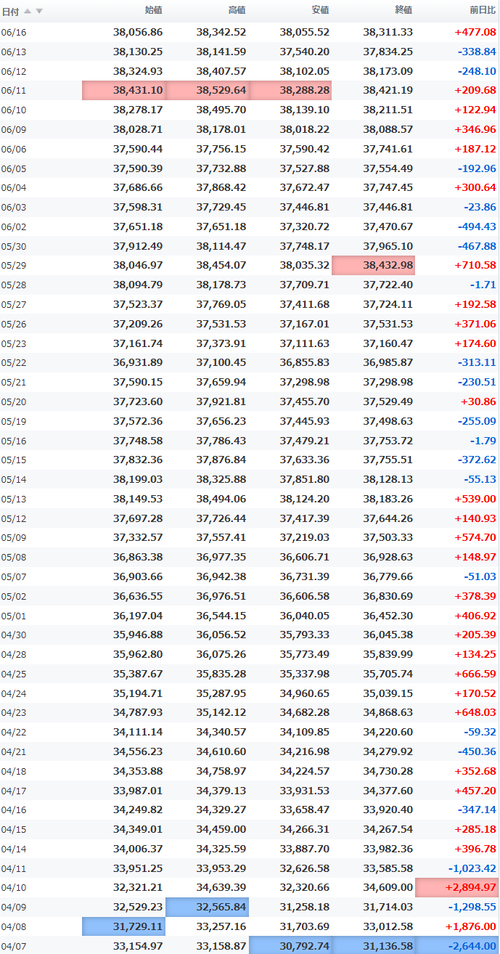Click highlighted open value 31,729.11
The image size is (500, 954).
[124, 927]
